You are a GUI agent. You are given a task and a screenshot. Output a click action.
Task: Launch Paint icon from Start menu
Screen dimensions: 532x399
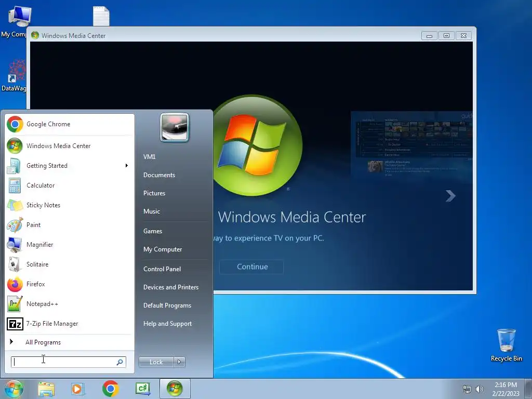[x=15, y=225]
